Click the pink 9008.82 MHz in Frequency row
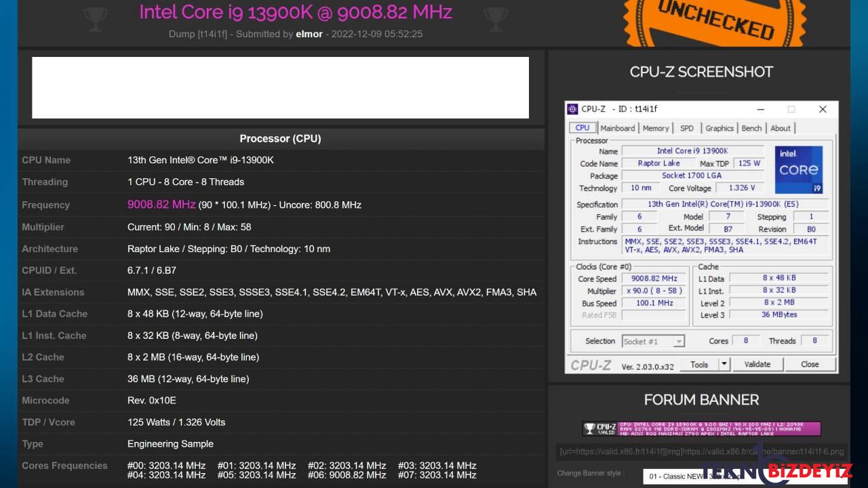 coord(161,204)
